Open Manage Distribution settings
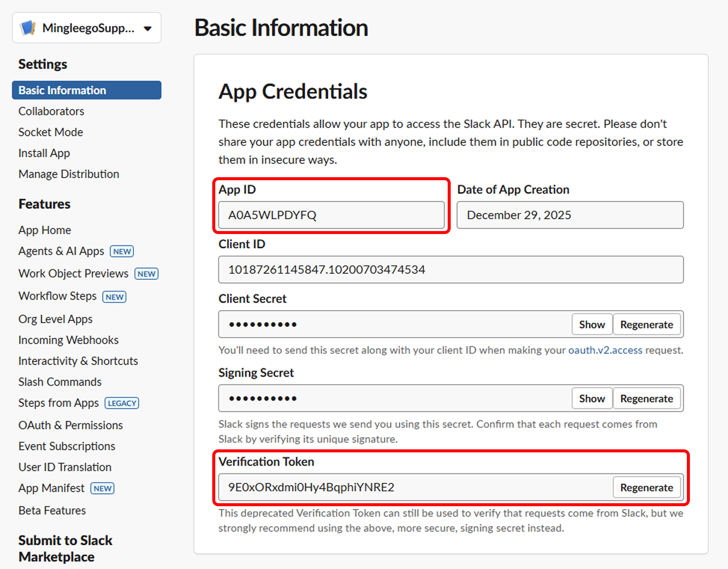 click(x=69, y=174)
